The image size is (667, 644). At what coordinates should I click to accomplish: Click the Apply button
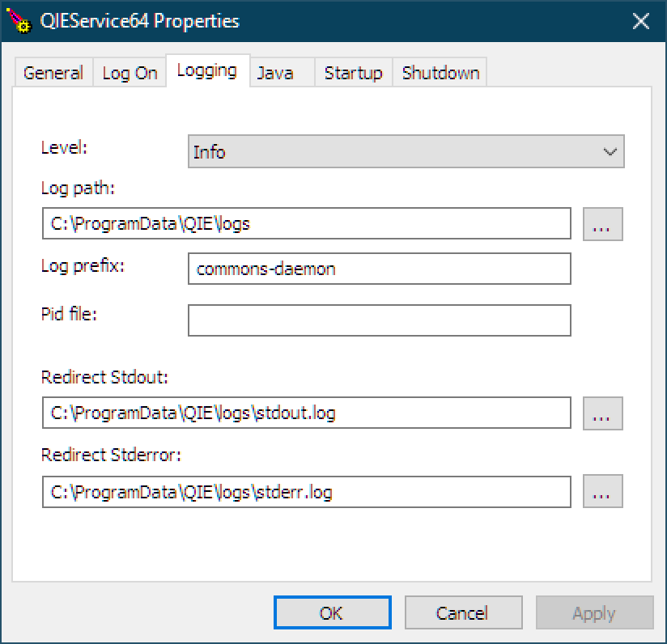pyautogui.click(x=594, y=612)
